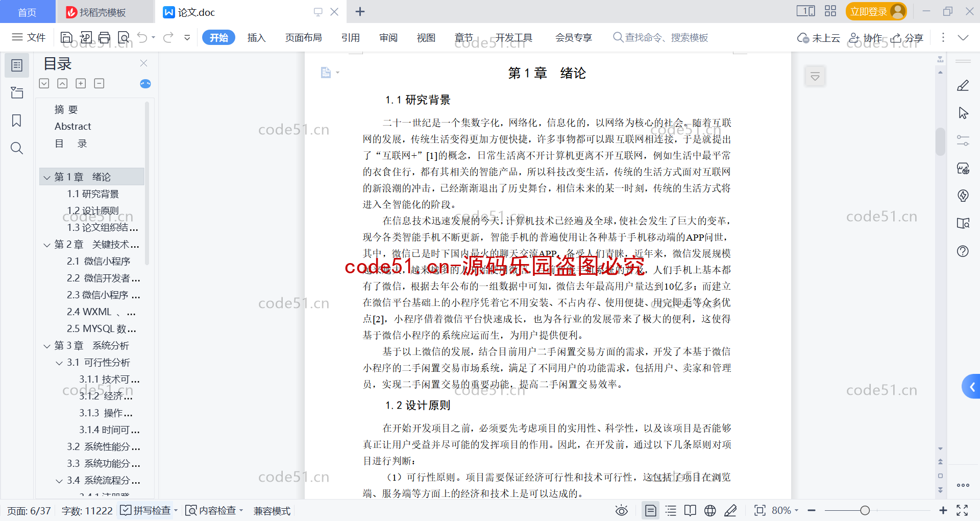
Task: Open the outline panel icon in sidebar
Action: 17,65
